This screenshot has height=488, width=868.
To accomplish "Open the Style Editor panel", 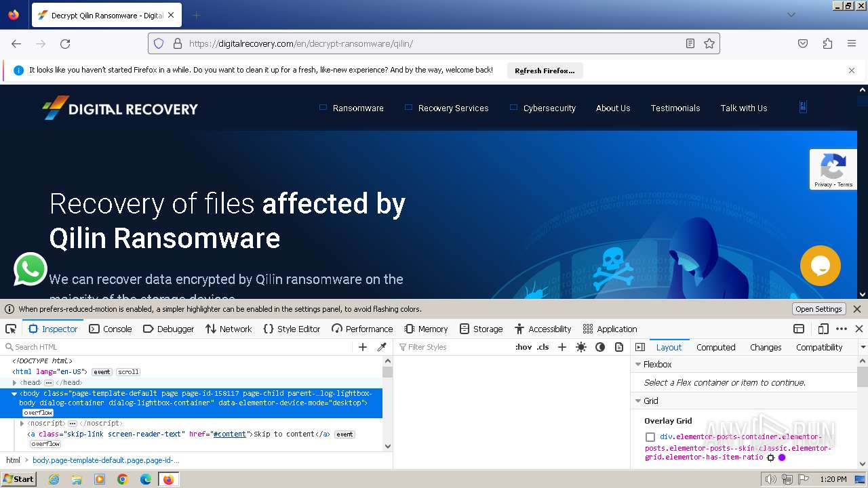I will pos(292,329).
